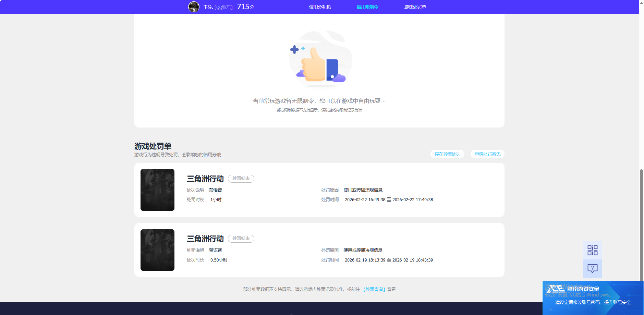Viewport: 644px width, 315px height.
Task: Click the 三角洲行动 title of the 1小时 record
Action: pos(205,179)
